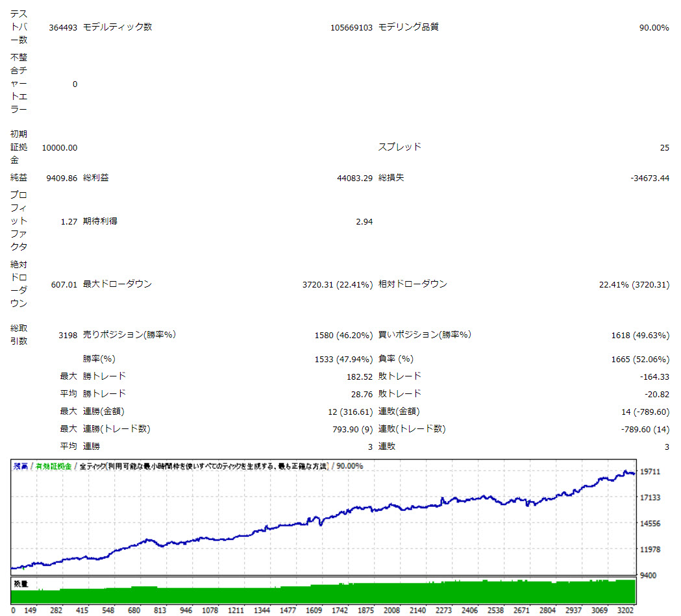Select the modeling quality 90.00% value

pos(654,27)
